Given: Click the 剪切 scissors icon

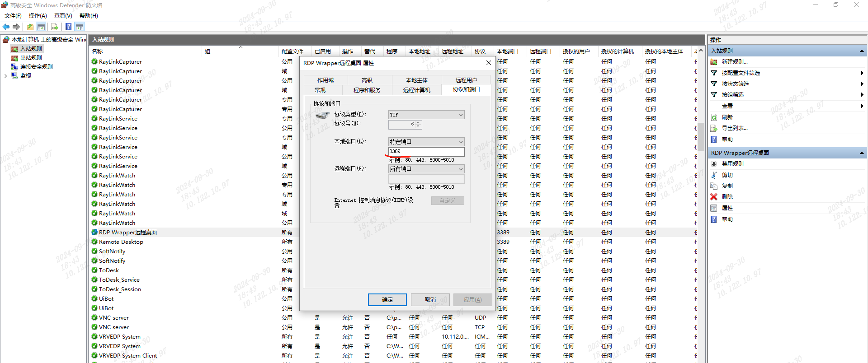Looking at the screenshot, I should pos(714,175).
